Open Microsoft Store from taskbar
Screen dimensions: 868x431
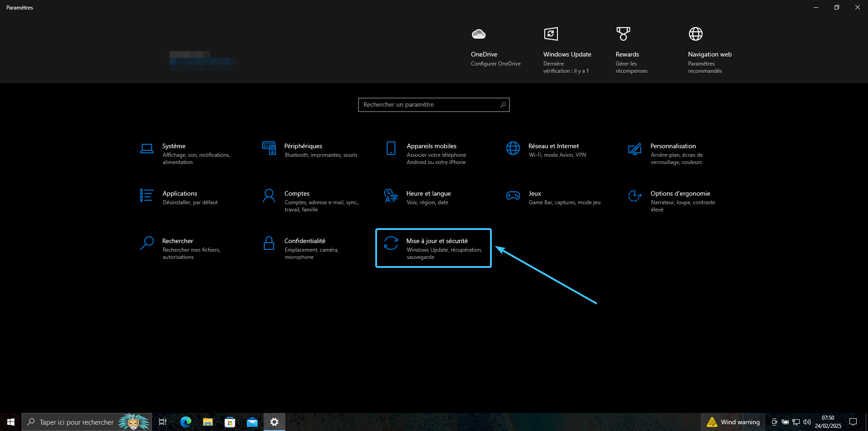(x=230, y=422)
